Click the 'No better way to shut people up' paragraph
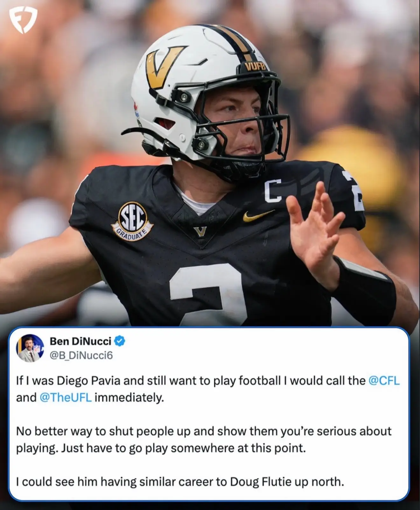The image size is (420, 510). tap(204, 440)
